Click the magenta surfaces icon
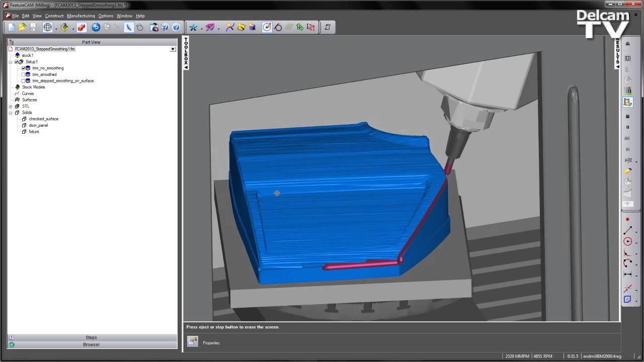The width and height of the screenshot is (644, 362). [x=210, y=27]
